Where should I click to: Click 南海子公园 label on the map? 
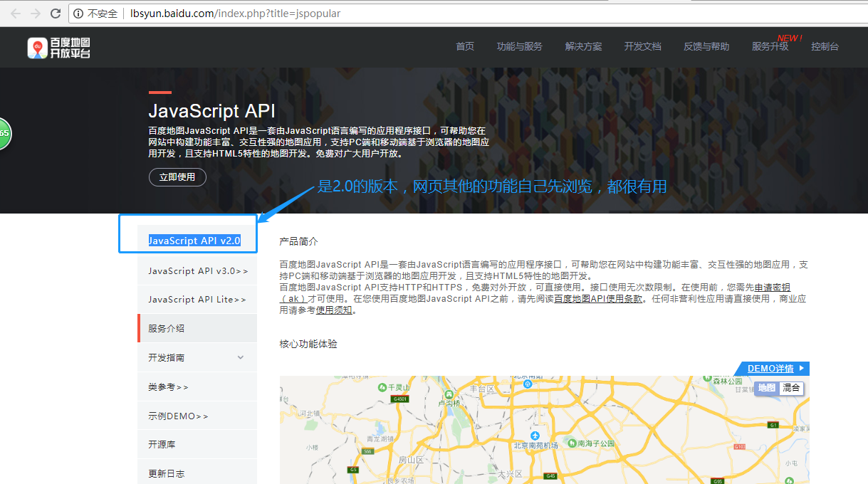596,443
